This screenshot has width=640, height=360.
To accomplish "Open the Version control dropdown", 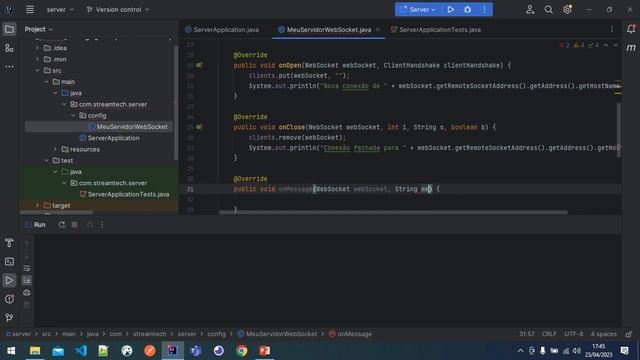I will [x=118, y=9].
